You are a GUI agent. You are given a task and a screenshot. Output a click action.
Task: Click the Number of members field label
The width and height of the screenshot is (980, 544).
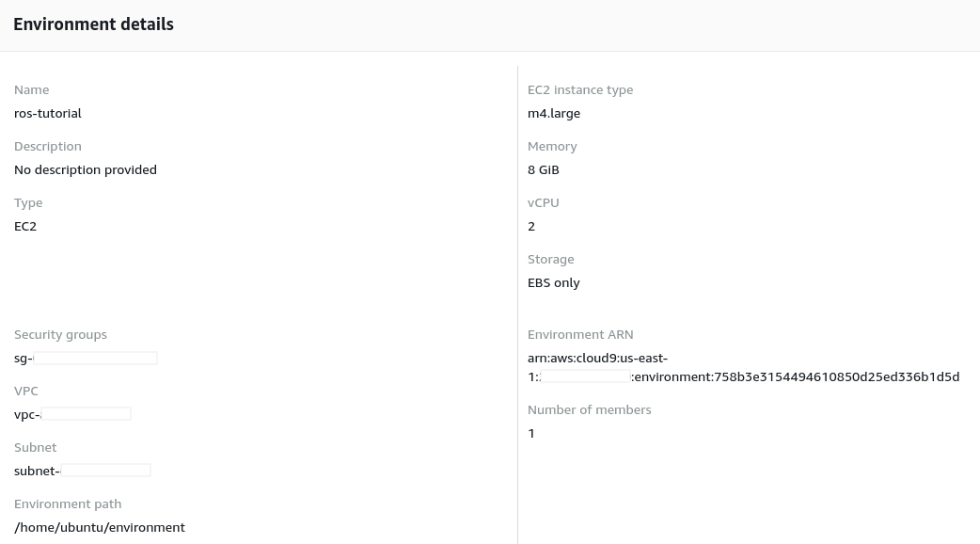590,409
